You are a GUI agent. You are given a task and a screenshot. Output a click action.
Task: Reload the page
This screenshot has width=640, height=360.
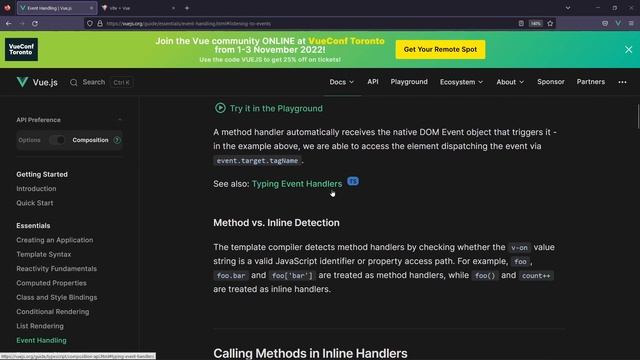[35, 24]
